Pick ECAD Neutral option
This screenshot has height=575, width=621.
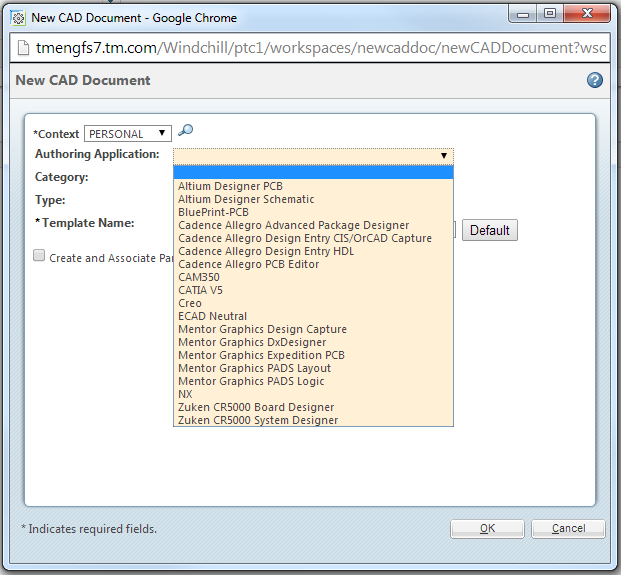313,316
